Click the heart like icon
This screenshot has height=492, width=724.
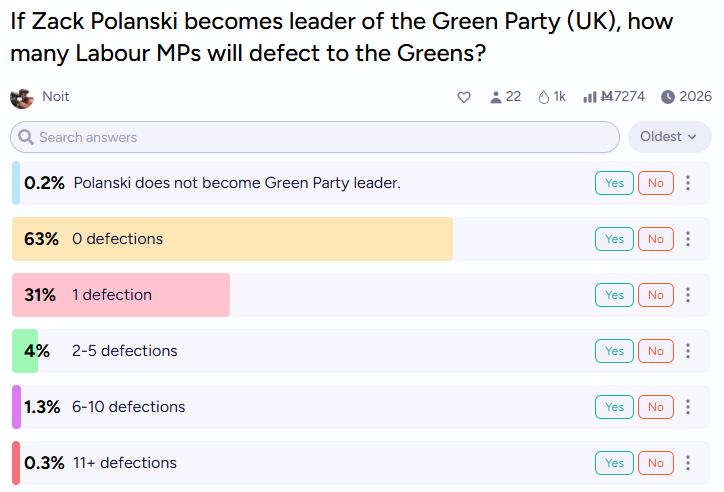tap(464, 97)
